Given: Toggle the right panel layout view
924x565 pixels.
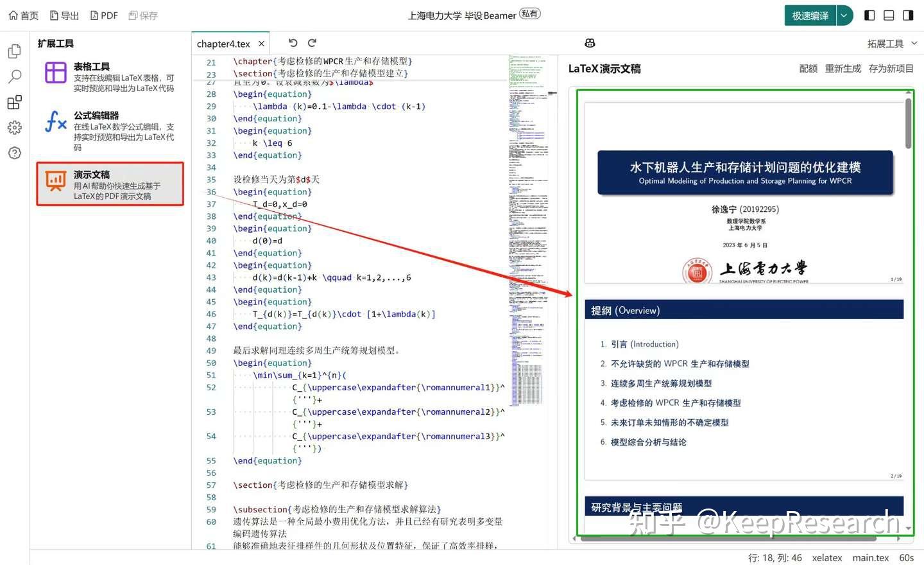Looking at the screenshot, I should click(909, 15).
